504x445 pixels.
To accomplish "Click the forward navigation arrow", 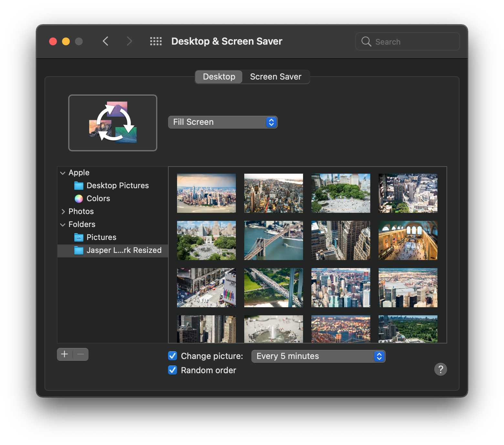I will point(129,41).
